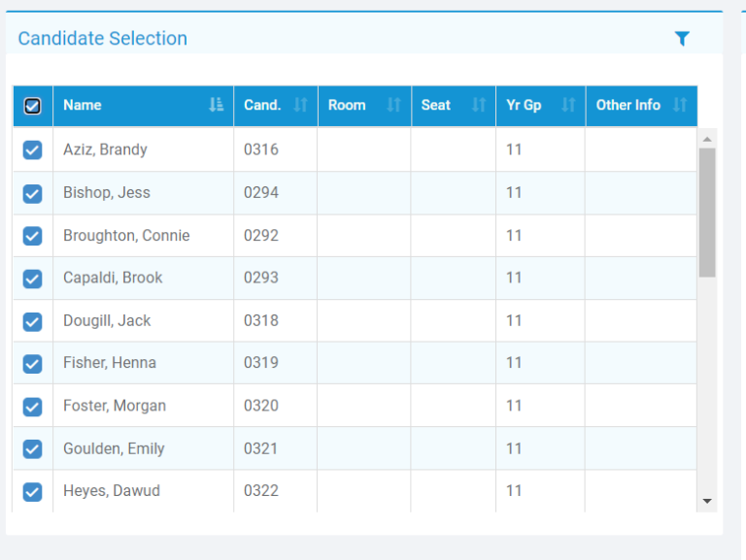Open the candidate filter funnel icon
This screenshot has width=746, height=560.
[682, 39]
